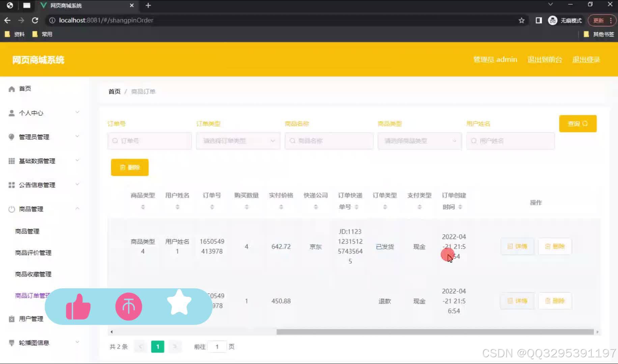The width and height of the screenshot is (618, 364).
Task: Toggle the browser side panel icon
Action: 539,20
